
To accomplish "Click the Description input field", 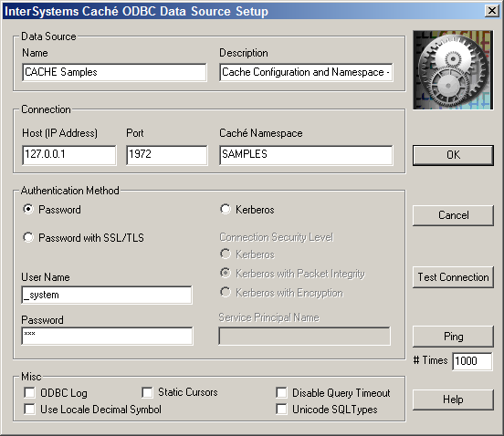I will click(306, 72).
